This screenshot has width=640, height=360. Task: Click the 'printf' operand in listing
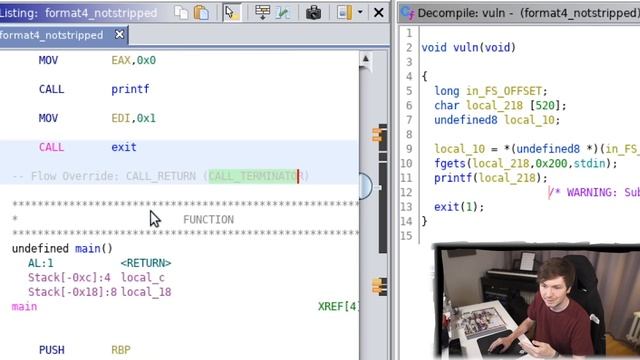[x=130, y=89]
